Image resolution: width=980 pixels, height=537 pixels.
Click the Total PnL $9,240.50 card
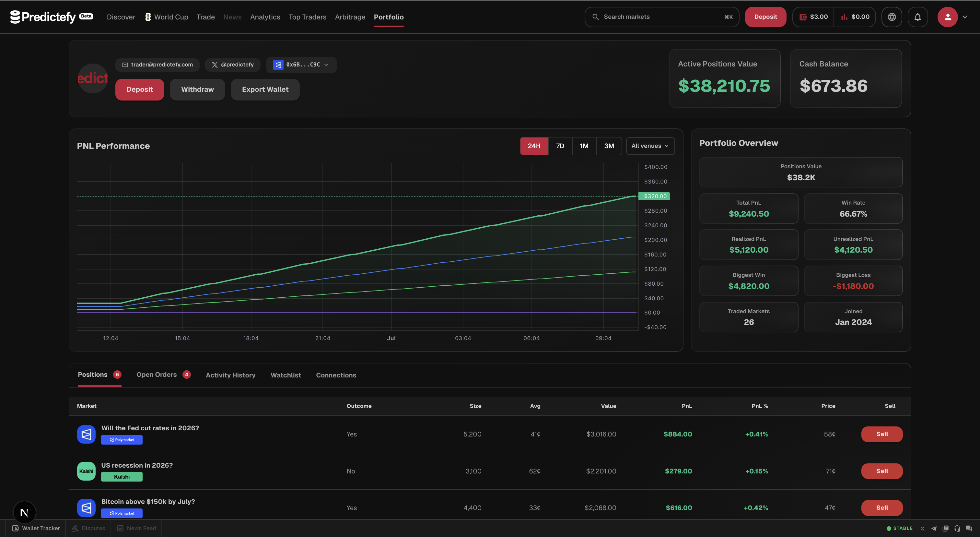(749, 209)
